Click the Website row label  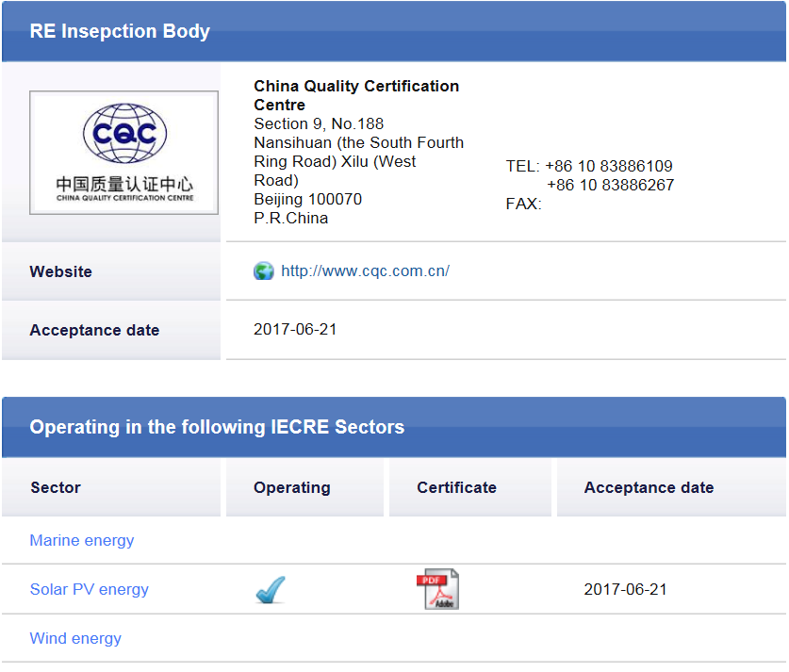tap(61, 271)
